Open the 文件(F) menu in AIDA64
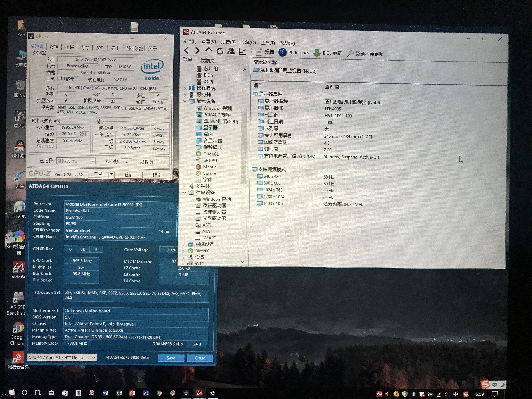532x399 pixels. 189,41
